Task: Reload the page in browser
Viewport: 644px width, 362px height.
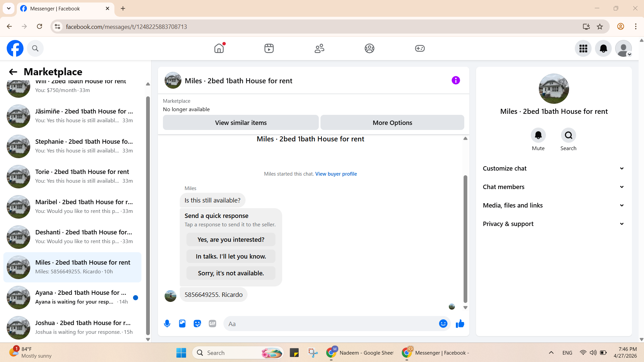Action: (39, 27)
